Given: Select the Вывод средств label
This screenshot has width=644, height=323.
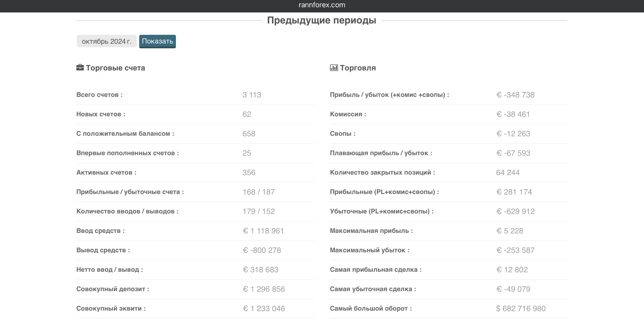Looking at the screenshot, I should click(x=103, y=250).
